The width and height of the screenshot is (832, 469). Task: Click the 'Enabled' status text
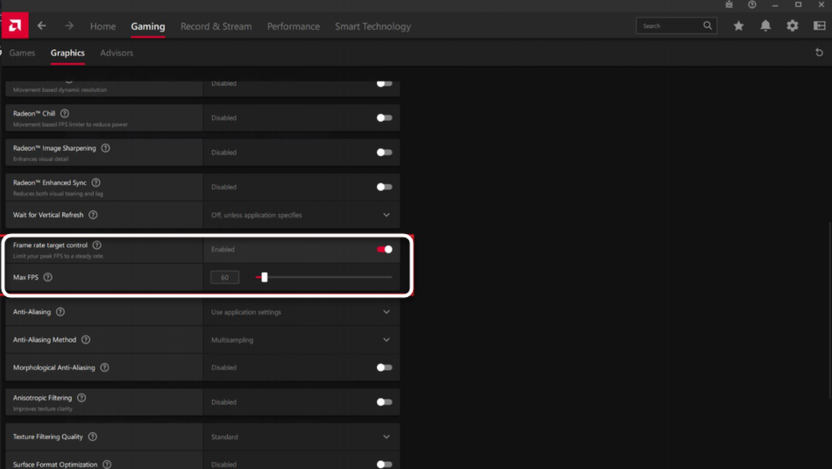(223, 249)
